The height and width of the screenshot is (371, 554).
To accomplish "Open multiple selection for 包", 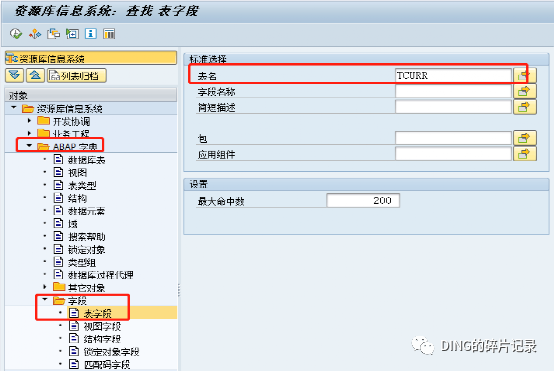I will point(525,138).
